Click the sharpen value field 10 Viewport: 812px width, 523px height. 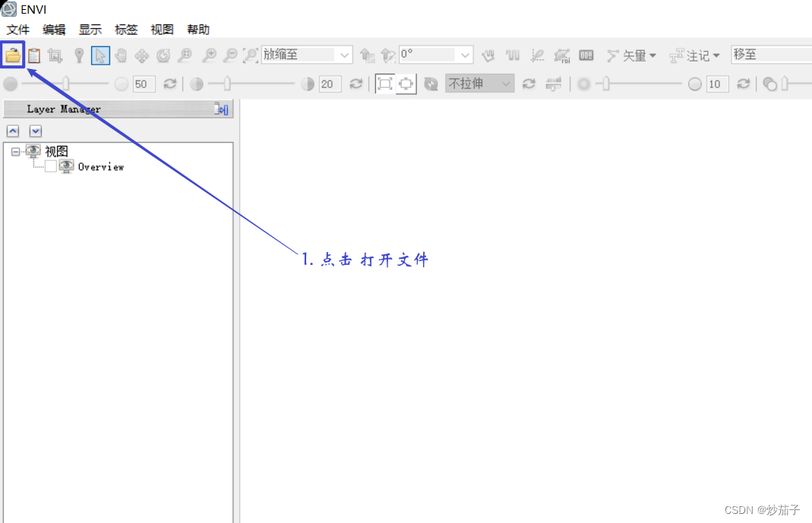(x=717, y=83)
